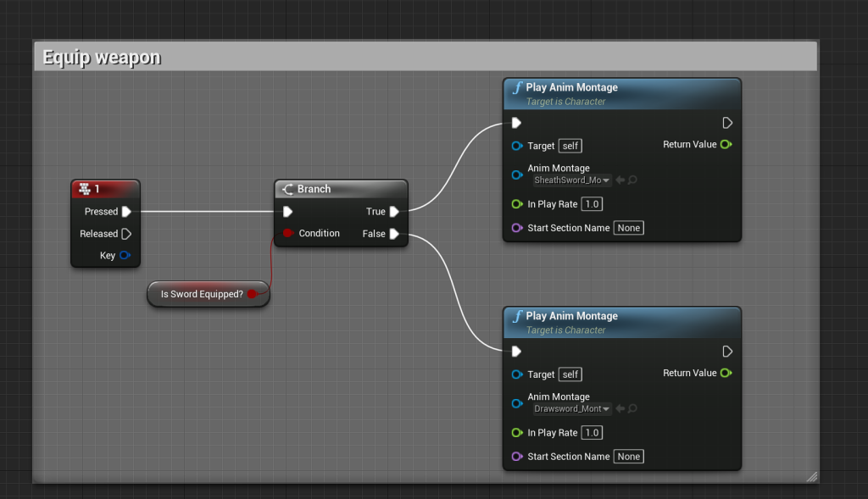Click the True output pin on Branch
This screenshot has width=868, height=499.
(394, 212)
